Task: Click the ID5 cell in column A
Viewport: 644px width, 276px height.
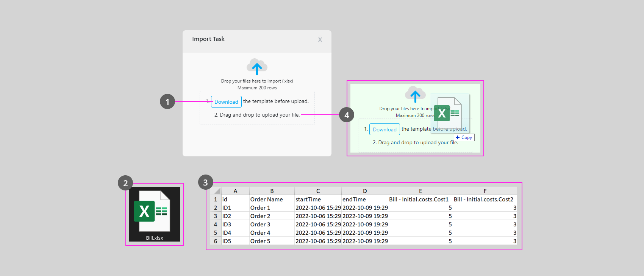Action: (235, 241)
